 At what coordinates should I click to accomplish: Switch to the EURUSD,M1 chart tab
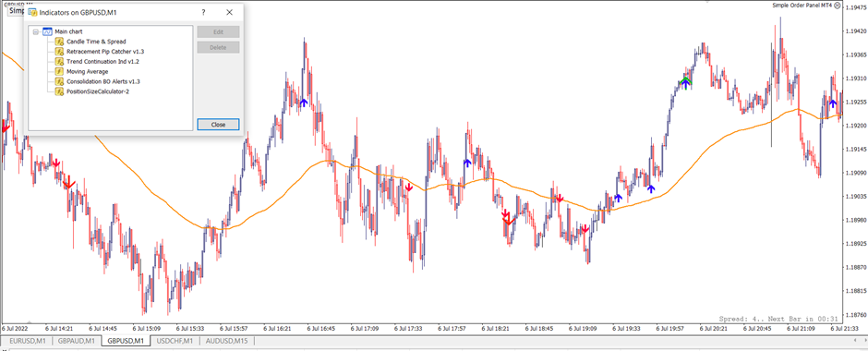[x=27, y=341]
